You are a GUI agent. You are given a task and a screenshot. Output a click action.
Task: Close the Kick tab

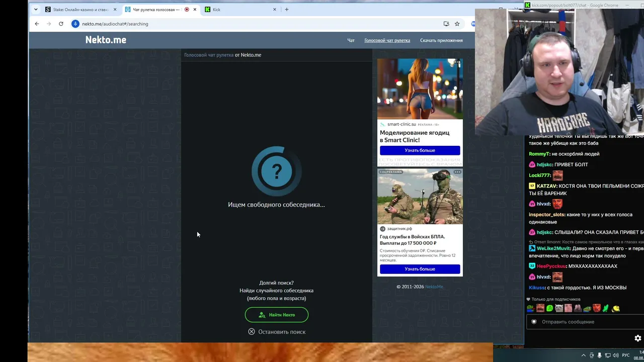tap(275, 10)
